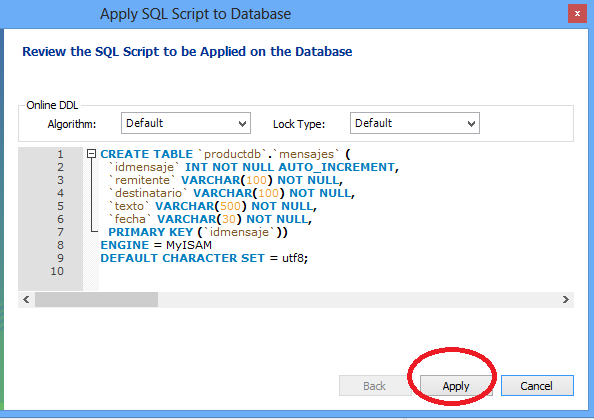Click PRIMARY KEY text on line 7
The width and height of the screenshot is (594, 420).
click(151, 232)
